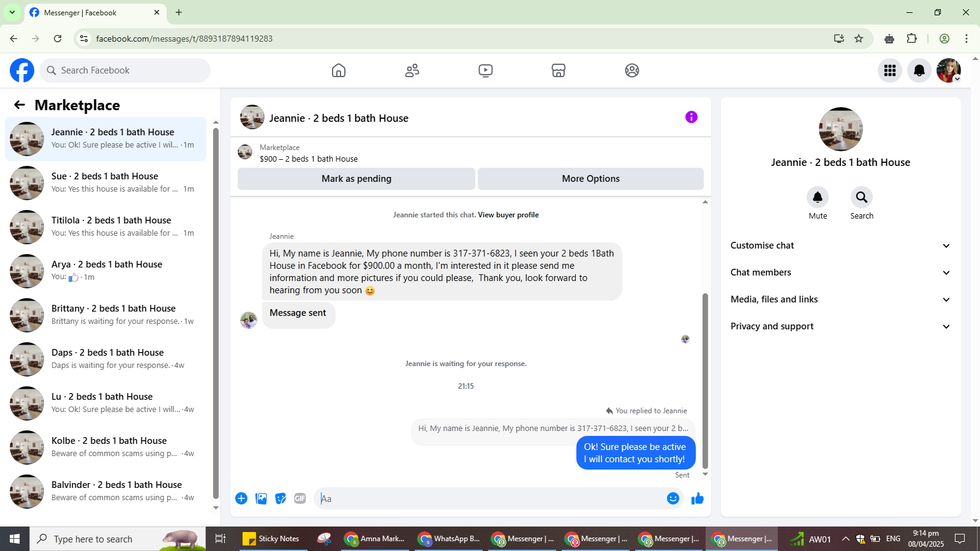Click the Search Facebook field
Screen dimensions: 980x551
(125, 70)
